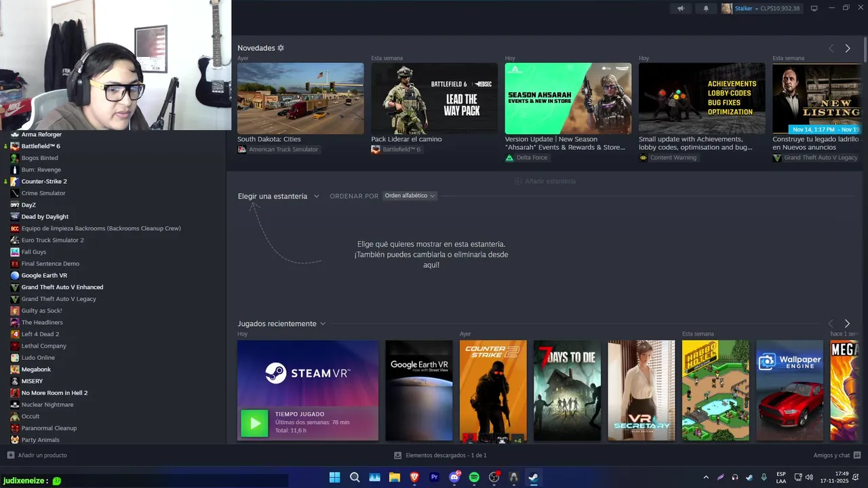Screen dimensions: 868x488
Task: Click Añadir un producto
Action: coord(37,455)
